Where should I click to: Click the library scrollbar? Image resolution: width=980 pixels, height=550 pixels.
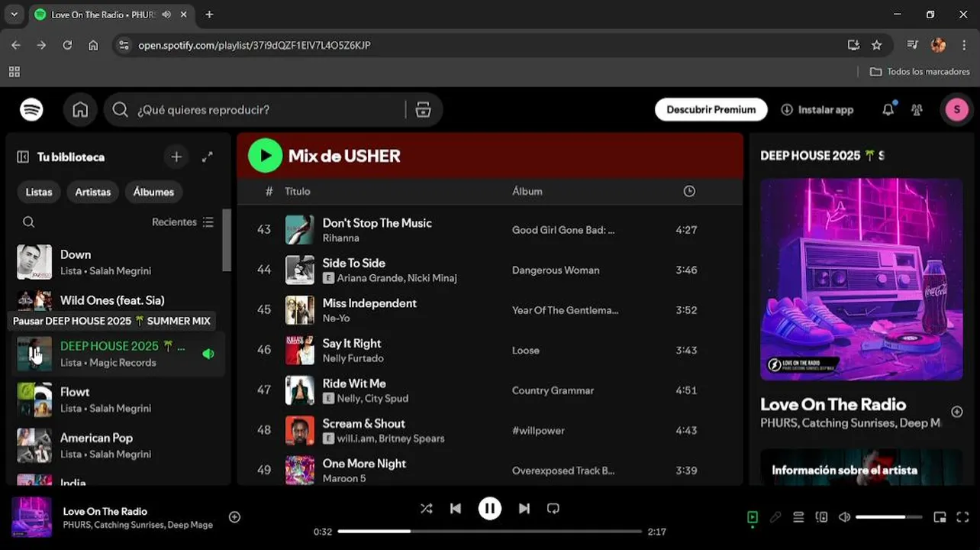tap(226, 240)
